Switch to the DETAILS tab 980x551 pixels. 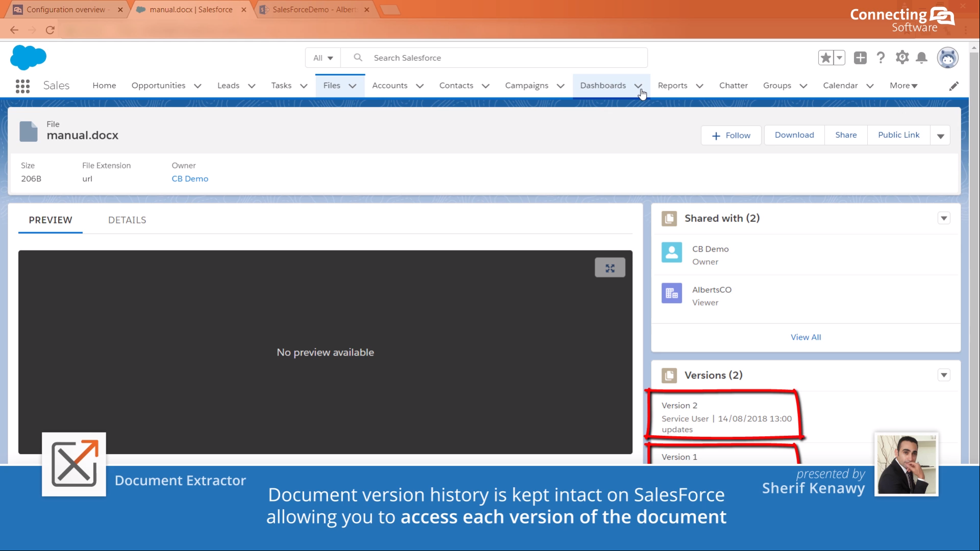tap(127, 220)
